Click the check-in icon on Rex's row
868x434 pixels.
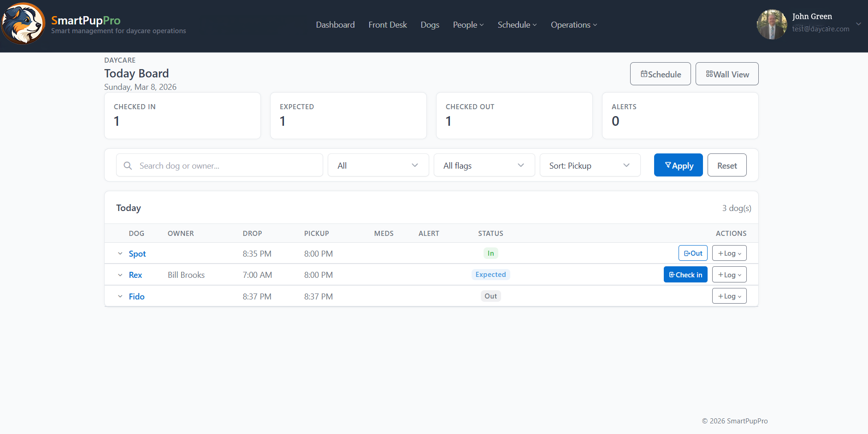671,274
